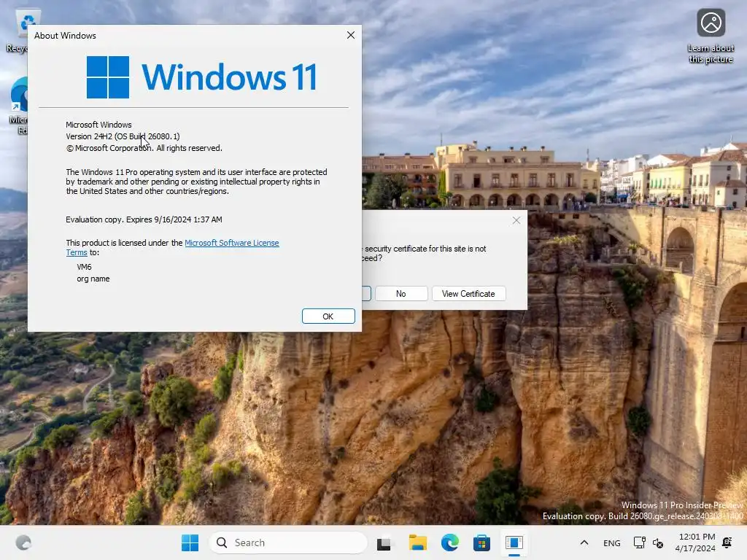Close the security certificate dialog

click(516, 220)
